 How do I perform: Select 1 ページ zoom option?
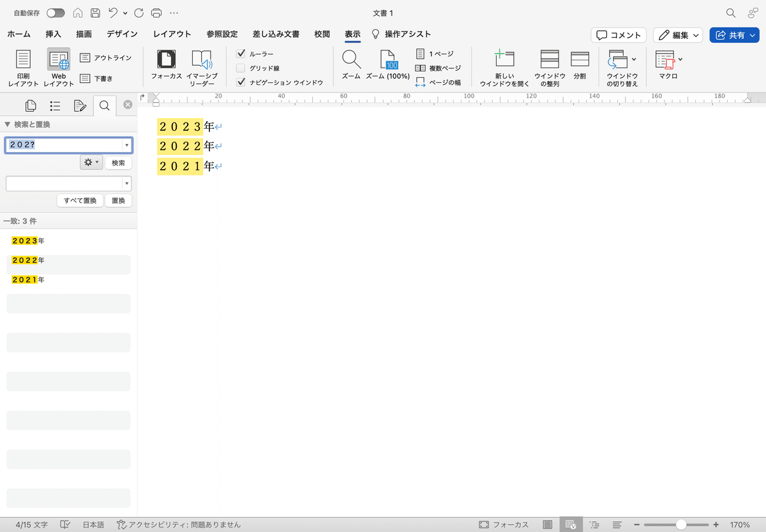435,54
